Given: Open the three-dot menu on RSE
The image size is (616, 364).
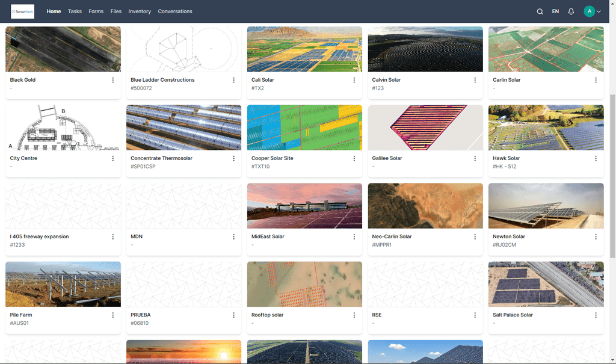Looking at the screenshot, I should [x=475, y=315].
